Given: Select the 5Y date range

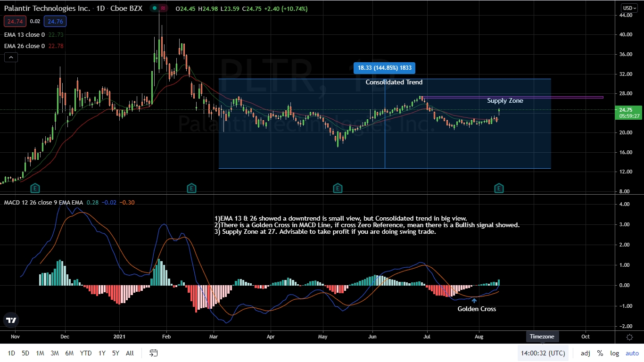Looking at the screenshot, I should pyautogui.click(x=116, y=353).
